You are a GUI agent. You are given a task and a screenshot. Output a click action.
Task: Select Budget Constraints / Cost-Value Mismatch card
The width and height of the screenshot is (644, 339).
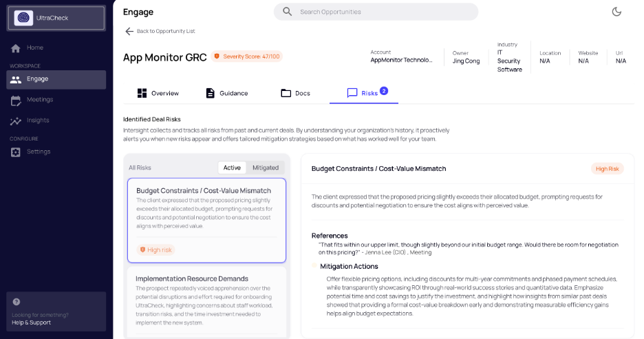(x=206, y=220)
